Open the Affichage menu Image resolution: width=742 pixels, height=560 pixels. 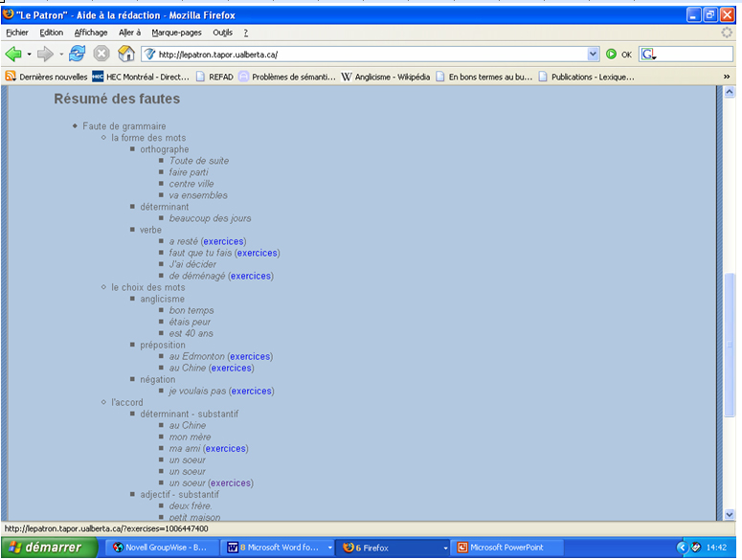91,33
